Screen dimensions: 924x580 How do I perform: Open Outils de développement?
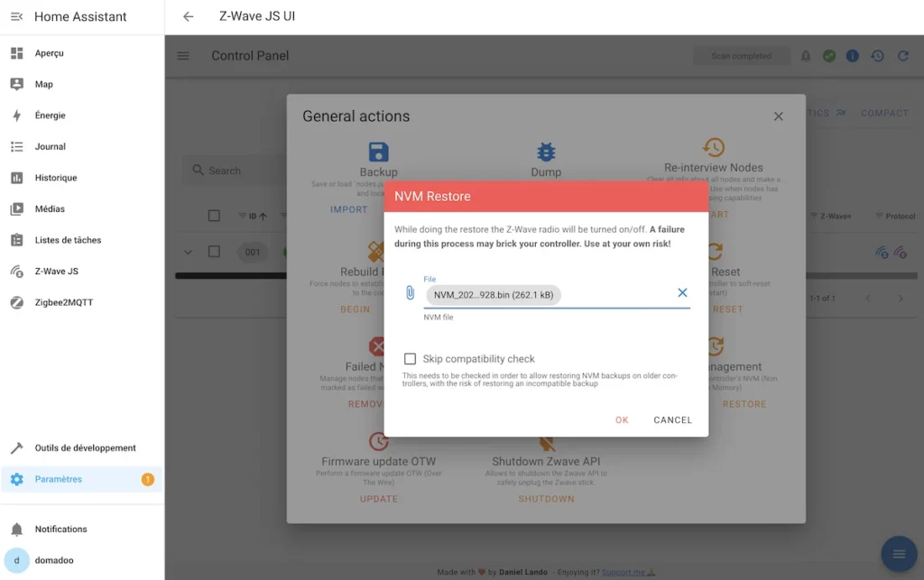[82, 448]
